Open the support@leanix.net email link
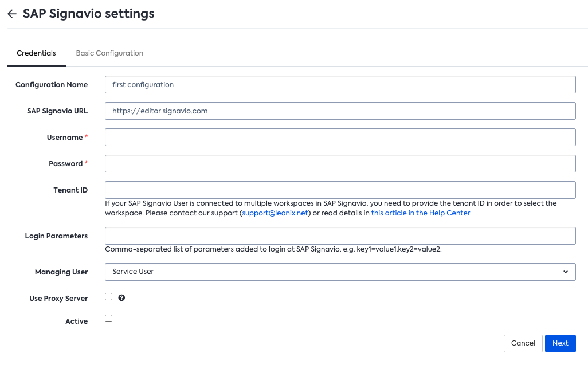This screenshot has width=588, height=365. tap(276, 213)
